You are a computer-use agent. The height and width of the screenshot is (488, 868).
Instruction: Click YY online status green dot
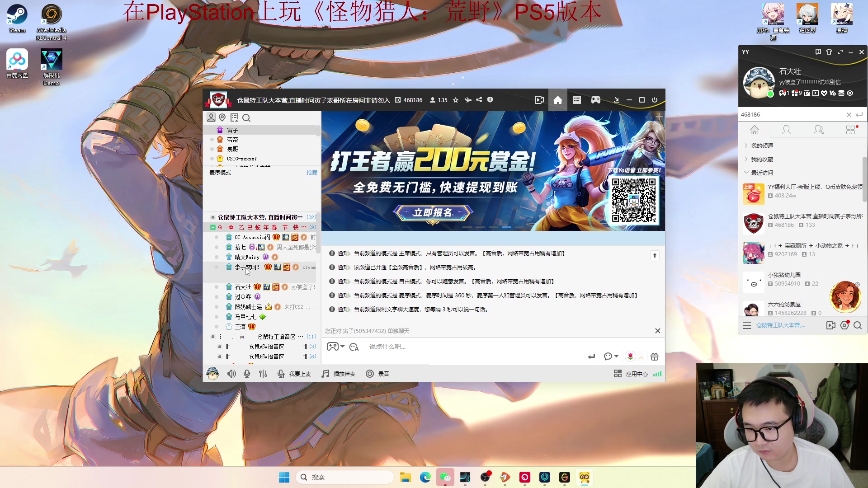pyautogui.click(x=770, y=94)
